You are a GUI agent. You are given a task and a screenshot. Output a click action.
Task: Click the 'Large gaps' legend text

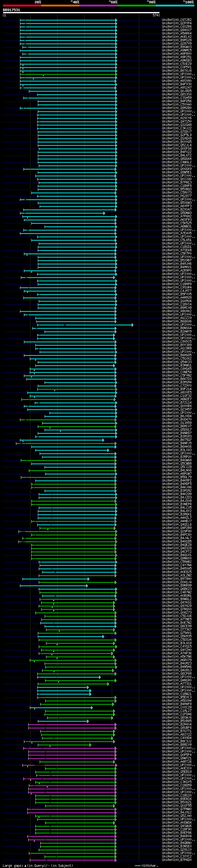(x=13, y=865)
